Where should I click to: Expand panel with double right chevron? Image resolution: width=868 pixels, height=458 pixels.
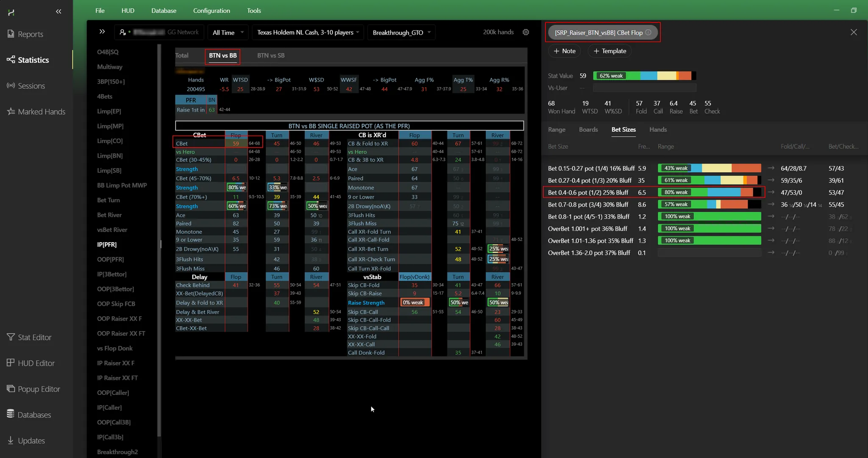(x=102, y=32)
